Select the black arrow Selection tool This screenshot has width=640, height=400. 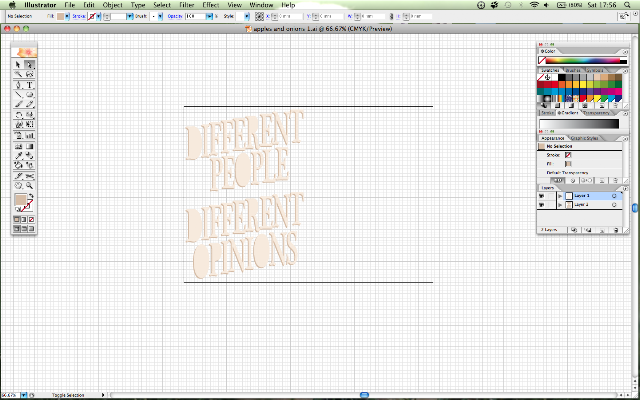[18, 64]
